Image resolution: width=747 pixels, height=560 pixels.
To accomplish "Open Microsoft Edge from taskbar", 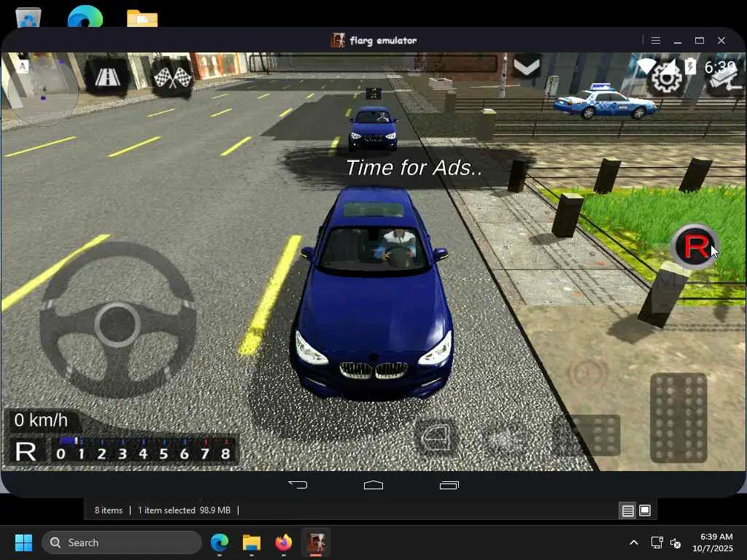I will (x=219, y=542).
